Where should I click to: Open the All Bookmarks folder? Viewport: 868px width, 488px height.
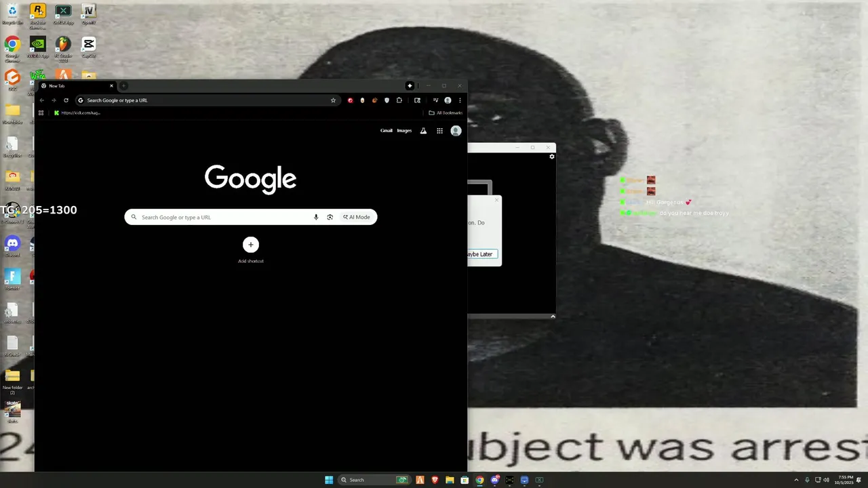pyautogui.click(x=446, y=113)
